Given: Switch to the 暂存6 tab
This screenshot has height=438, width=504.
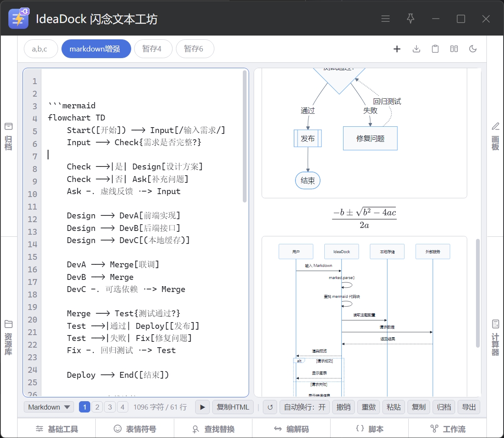Looking at the screenshot, I should point(195,49).
